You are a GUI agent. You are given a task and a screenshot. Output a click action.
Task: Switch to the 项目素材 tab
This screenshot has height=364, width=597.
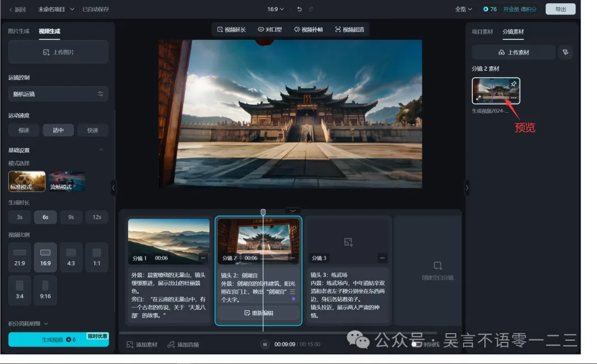pos(482,31)
